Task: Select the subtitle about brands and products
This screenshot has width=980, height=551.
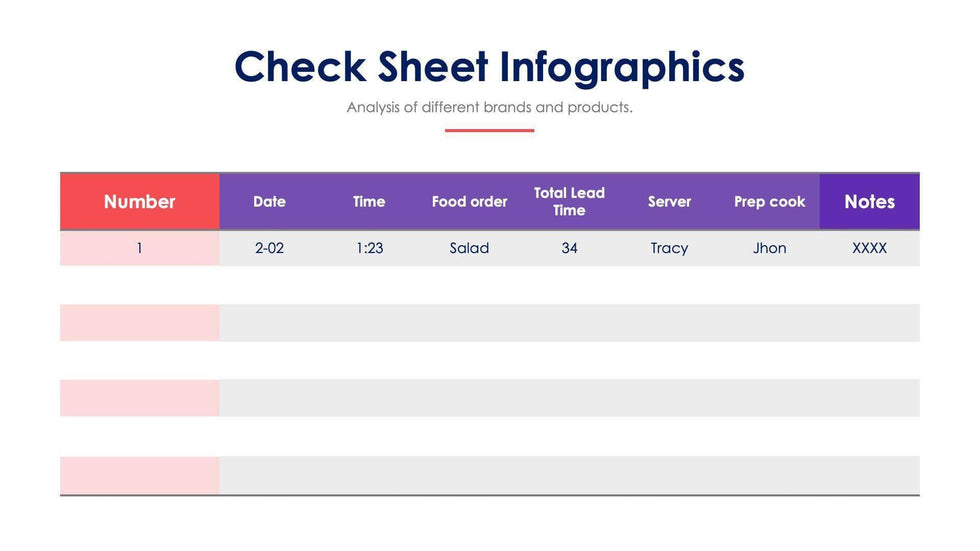Action: pyautogui.click(x=489, y=107)
